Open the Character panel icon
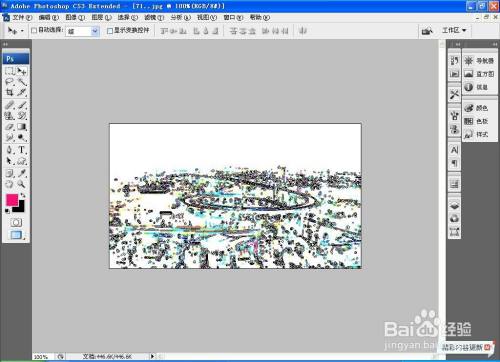 [x=454, y=150]
